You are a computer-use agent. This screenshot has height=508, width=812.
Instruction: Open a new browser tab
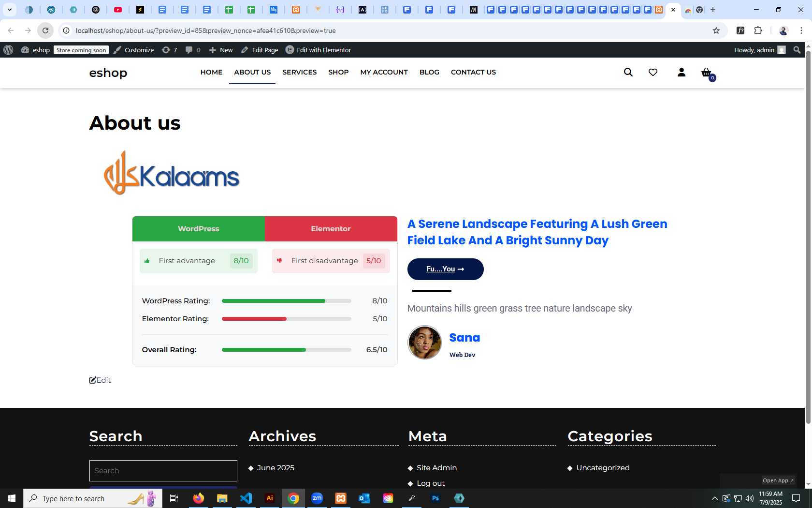tap(713, 10)
